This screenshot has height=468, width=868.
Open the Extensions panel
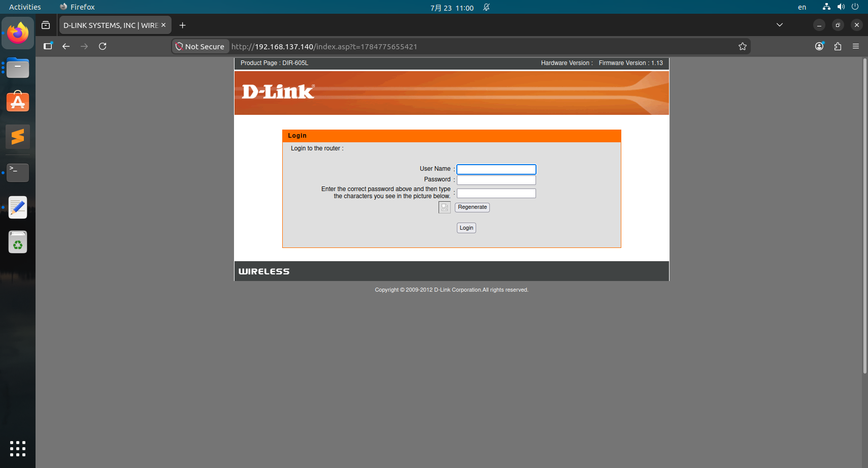pyautogui.click(x=838, y=46)
